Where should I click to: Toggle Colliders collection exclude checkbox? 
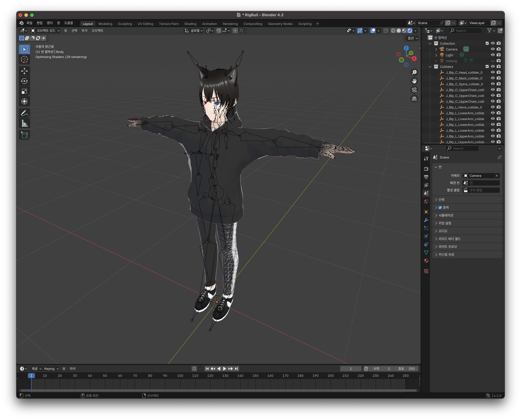[x=487, y=67]
